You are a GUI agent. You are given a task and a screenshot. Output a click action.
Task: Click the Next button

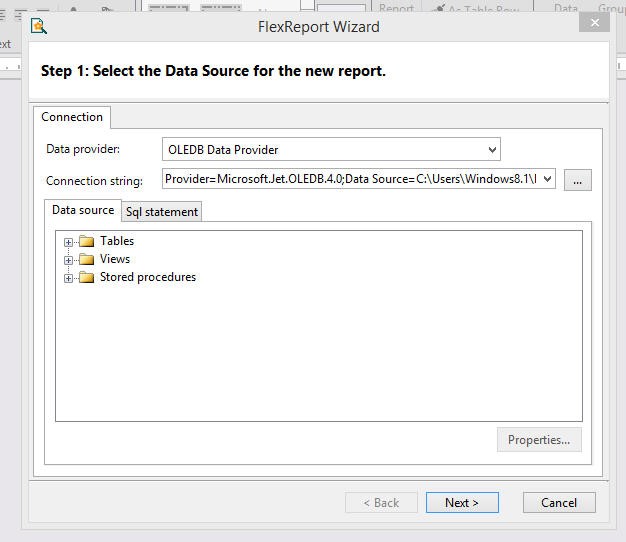(462, 502)
